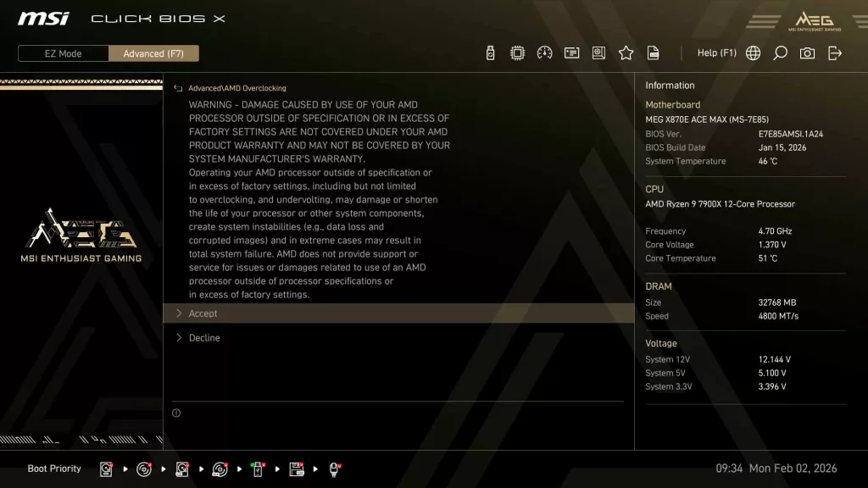Select the gauge-style performance icon
Image resolution: width=868 pixels, height=488 pixels.
[544, 53]
